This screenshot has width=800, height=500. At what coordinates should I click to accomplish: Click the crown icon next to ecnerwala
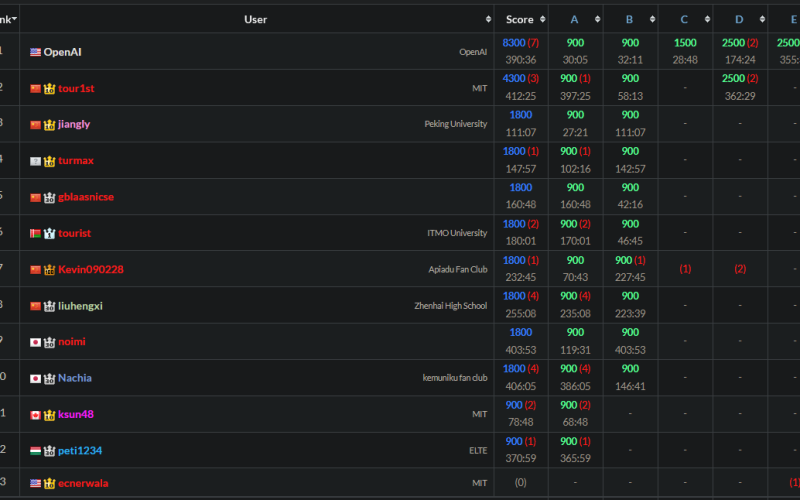[49, 483]
